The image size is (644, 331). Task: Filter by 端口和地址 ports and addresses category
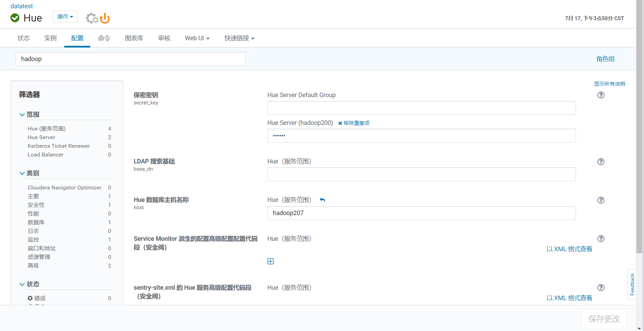[42, 248]
